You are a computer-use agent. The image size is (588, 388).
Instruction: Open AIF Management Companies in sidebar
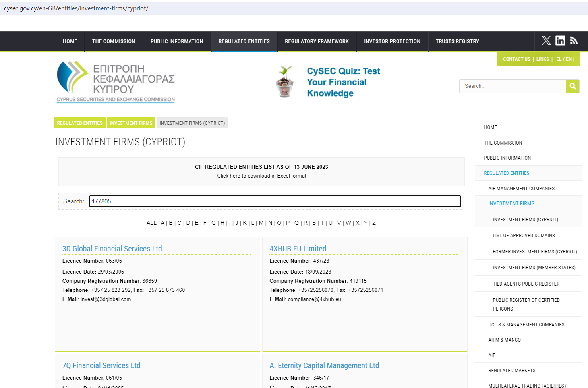(521, 189)
